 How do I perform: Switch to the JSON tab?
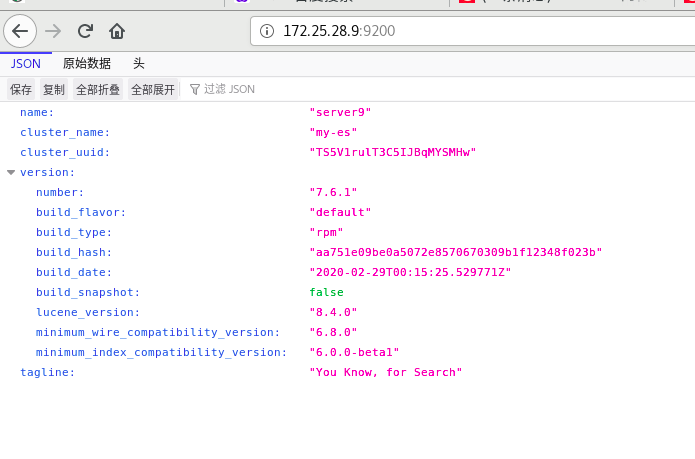point(26,64)
